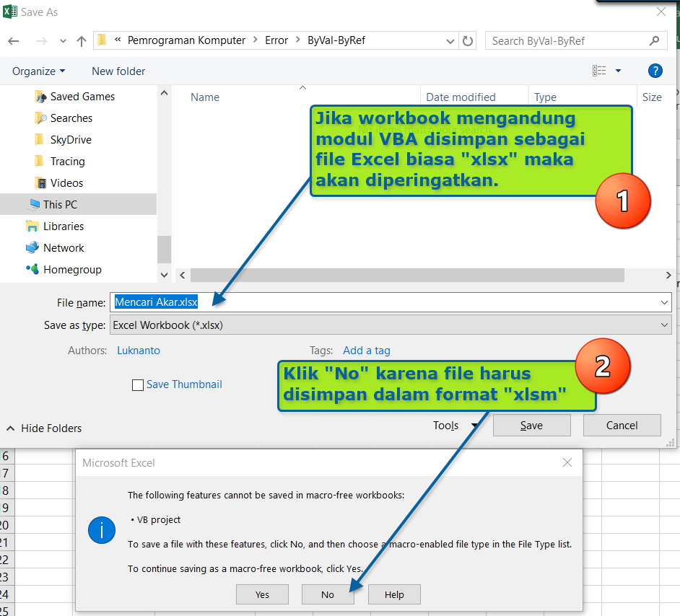Click the back navigation arrow
Screen dimensions: 680x616
(14, 41)
